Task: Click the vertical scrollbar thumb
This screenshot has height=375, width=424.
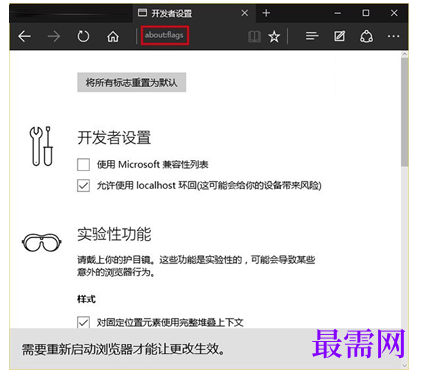Action: (x=404, y=112)
